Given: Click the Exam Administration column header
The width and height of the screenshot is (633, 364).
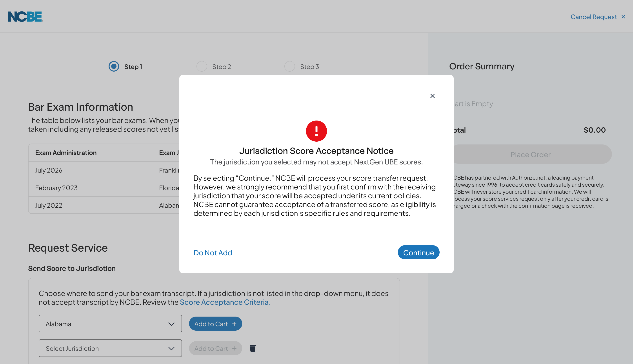Looking at the screenshot, I should click(66, 153).
